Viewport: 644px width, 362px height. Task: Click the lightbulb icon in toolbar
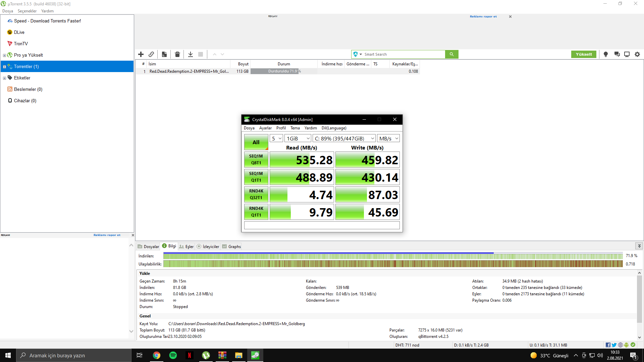click(x=606, y=54)
